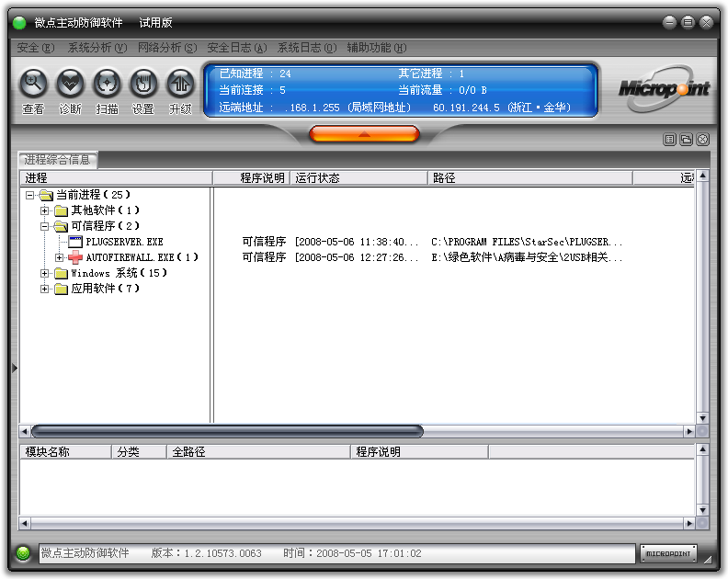This screenshot has height=579, width=728.
Task: Open the 辅助功能(H) menu
Action: point(377,48)
